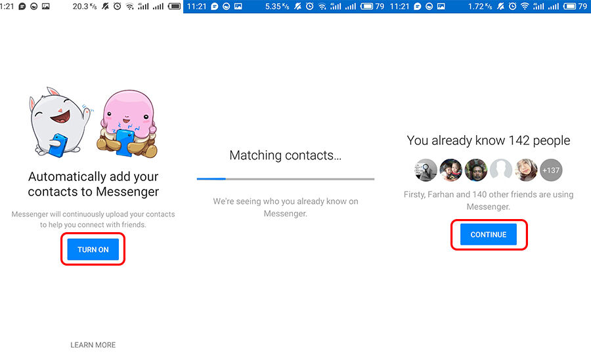The height and width of the screenshot is (364, 591).
Task: Click text "Messenger will continuously upload your contacts"
Action: (93, 214)
